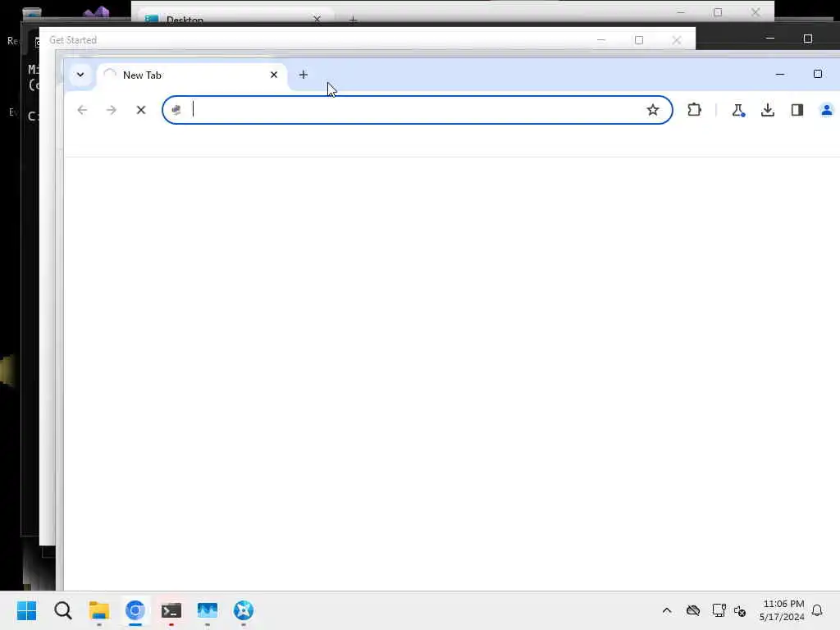Maximize the dark background terminal window
Image resolution: width=840 pixels, height=630 pixels.
[x=808, y=39]
